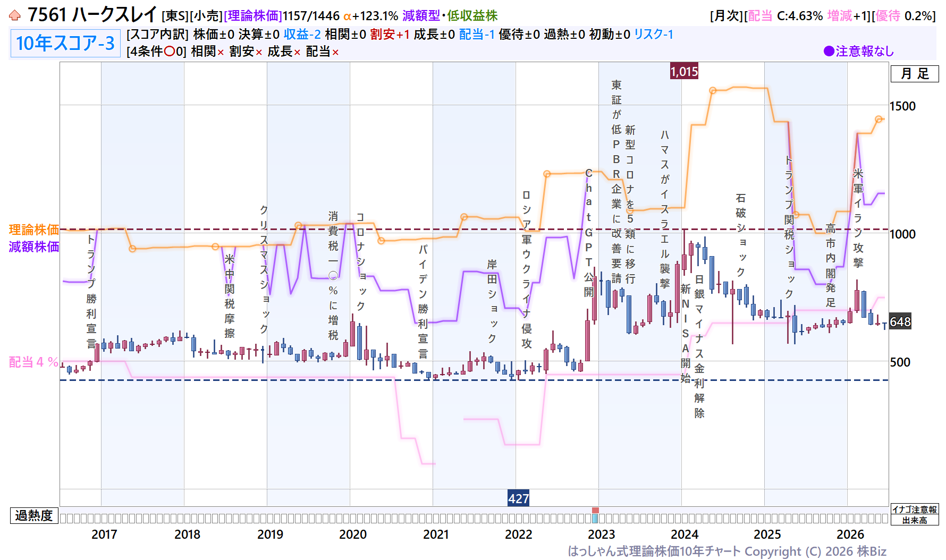946x560 pixels.
Task: Click the リスク-1 score item
Action: 654,35
